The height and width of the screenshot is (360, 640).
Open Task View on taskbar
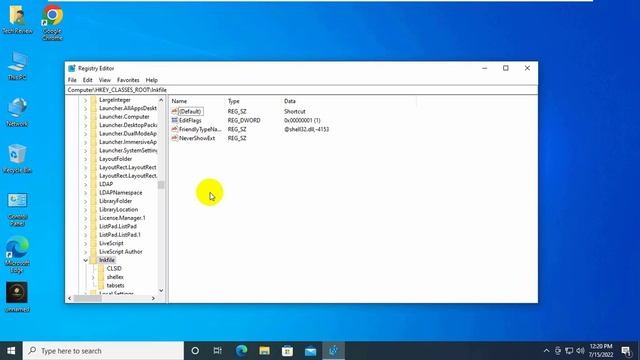[x=218, y=351]
